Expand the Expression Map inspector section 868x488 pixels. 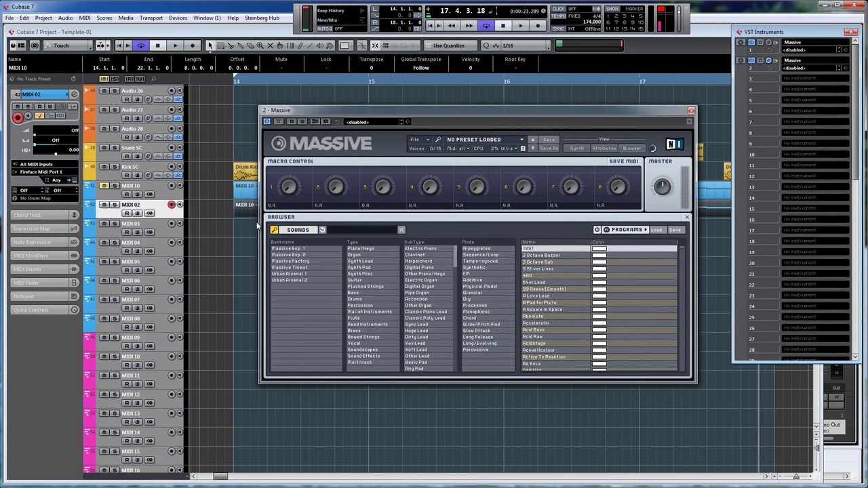coord(45,228)
